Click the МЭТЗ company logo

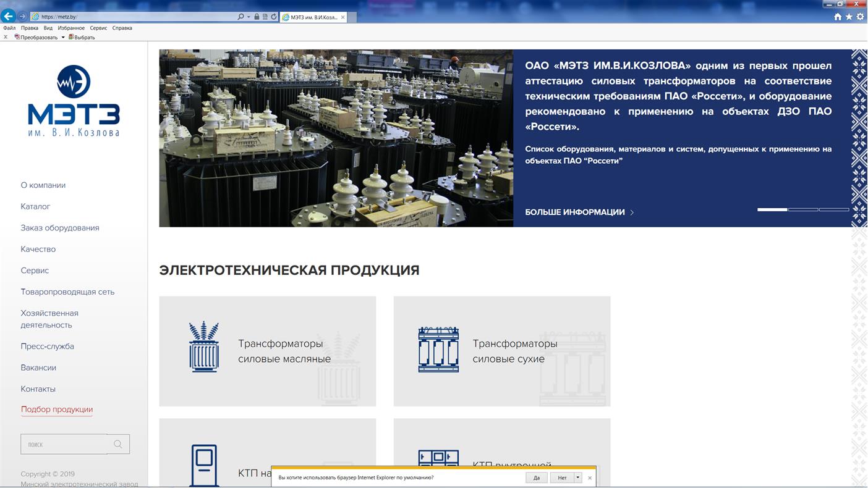point(74,101)
